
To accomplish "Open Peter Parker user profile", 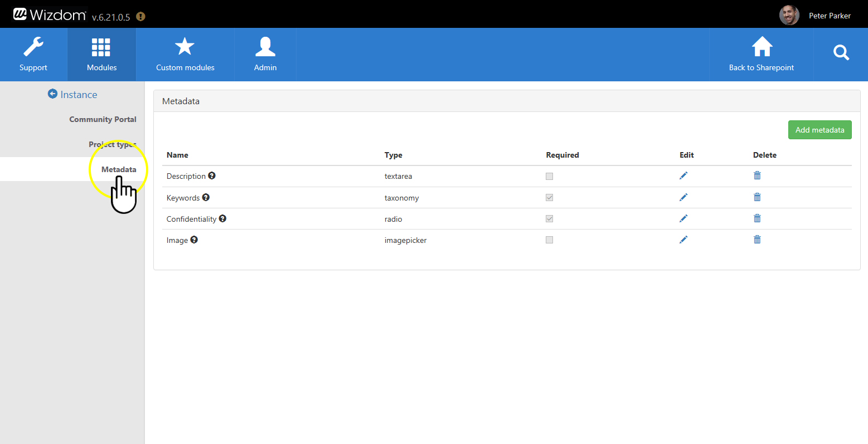I will pos(816,16).
